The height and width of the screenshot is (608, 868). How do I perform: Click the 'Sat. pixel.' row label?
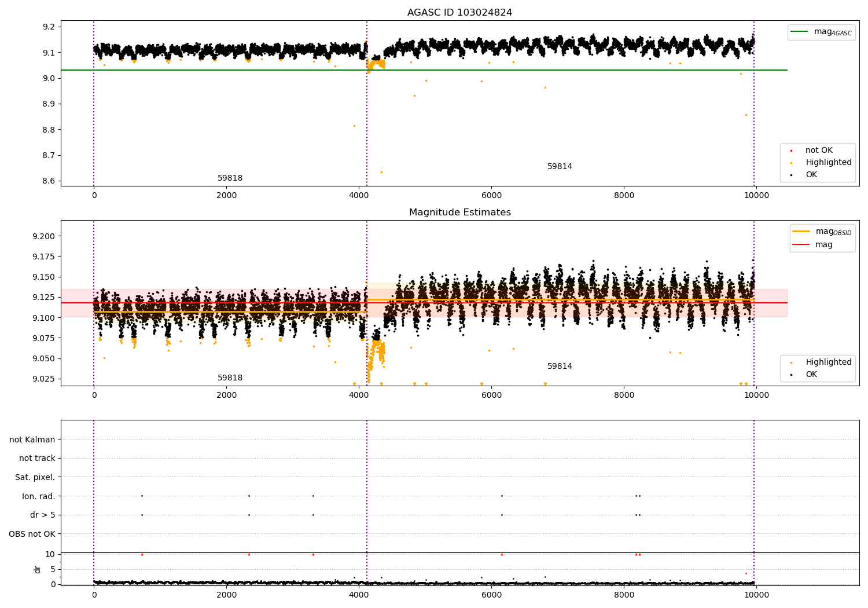[35, 478]
